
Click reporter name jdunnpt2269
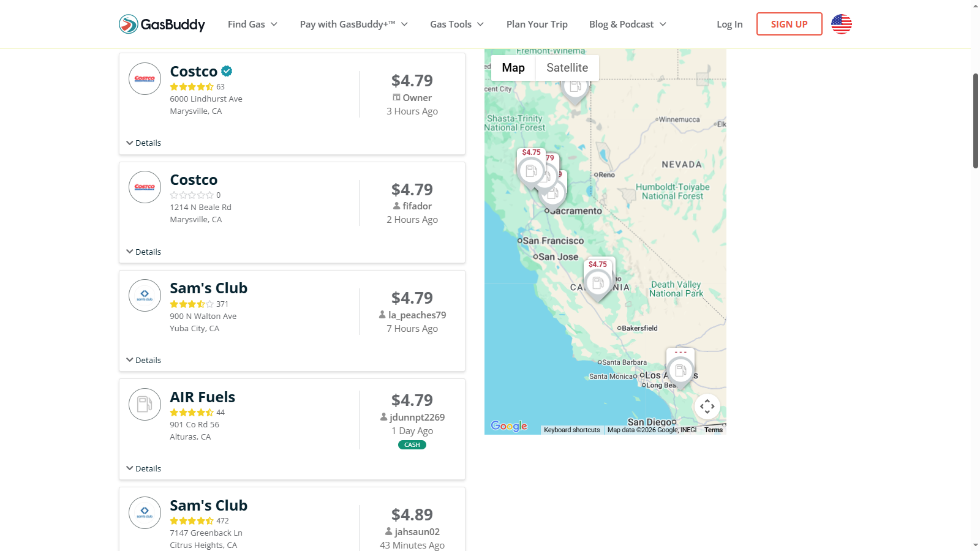pos(417,418)
